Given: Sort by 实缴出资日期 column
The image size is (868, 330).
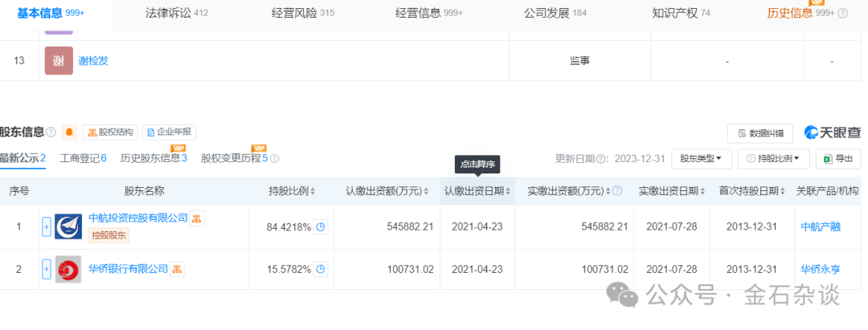Looking at the screenshot, I should click(671, 191).
